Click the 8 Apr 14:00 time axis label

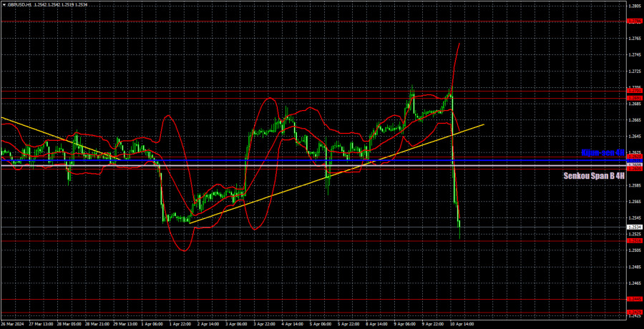pos(376,324)
